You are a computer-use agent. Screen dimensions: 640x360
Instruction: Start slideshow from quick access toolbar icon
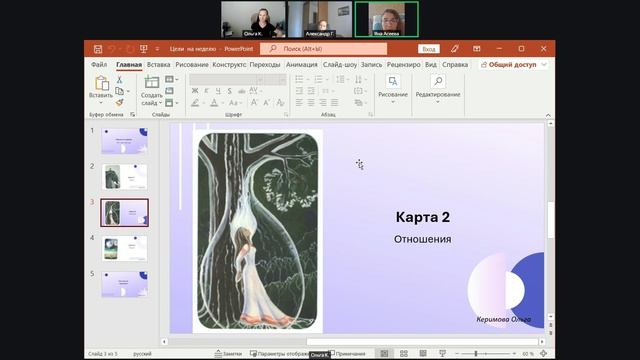point(143,49)
